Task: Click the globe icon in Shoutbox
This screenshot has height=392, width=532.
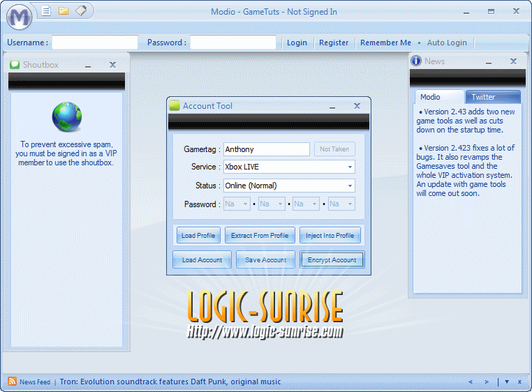Action: point(67,116)
